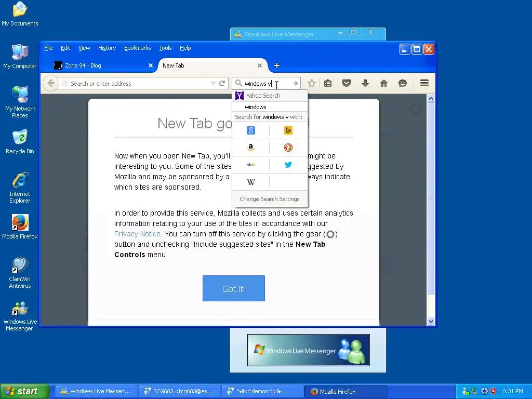Click the Yahoo Search header icon
This screenshot has height=399, width=532.
pos(240,96)
